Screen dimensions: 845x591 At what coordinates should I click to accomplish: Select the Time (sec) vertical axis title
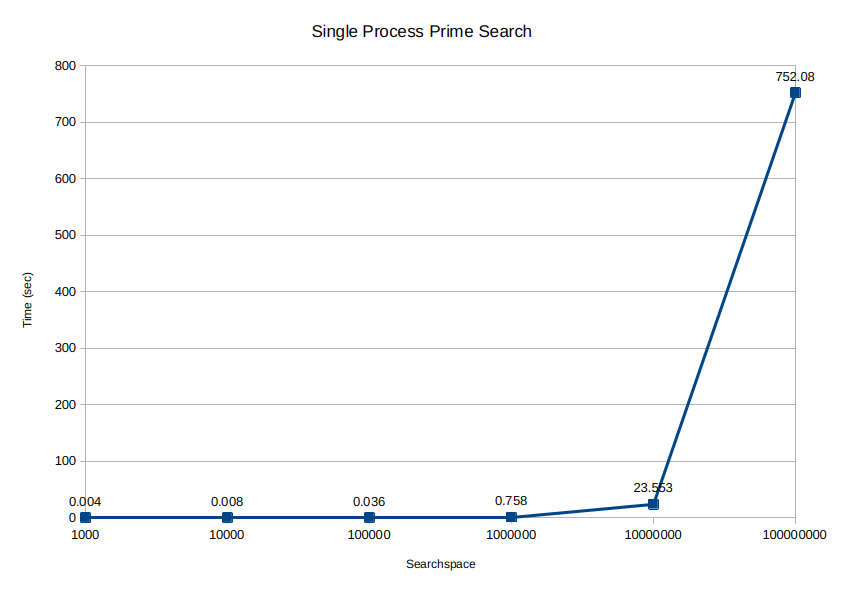[x=27, y=300]
